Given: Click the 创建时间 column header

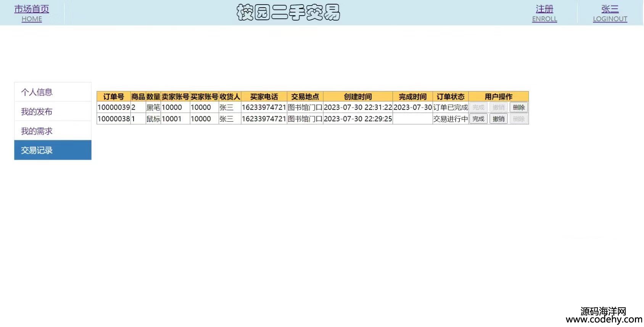Looking at the screenshot, I should coord(357,96).
